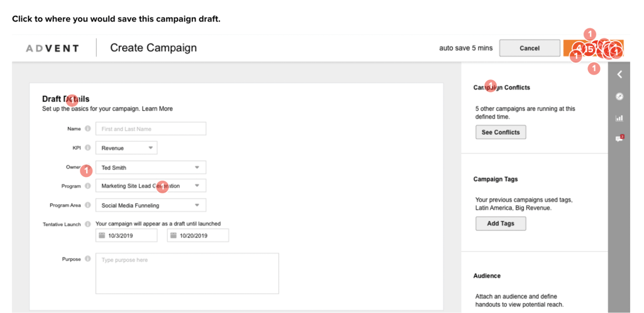Click the info icon beside Tentative Launch
The width and height of the screenshot is (644, 313).
click(87, 224)
